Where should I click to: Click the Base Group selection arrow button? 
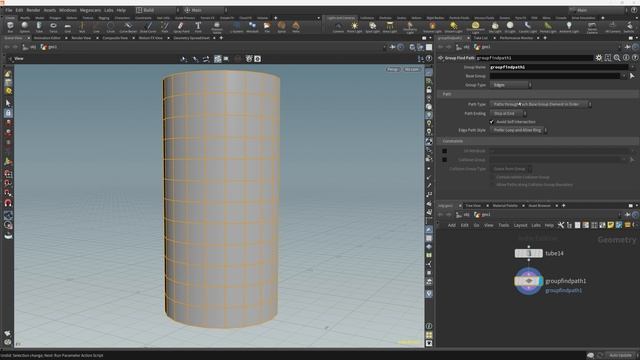[632, 76]
